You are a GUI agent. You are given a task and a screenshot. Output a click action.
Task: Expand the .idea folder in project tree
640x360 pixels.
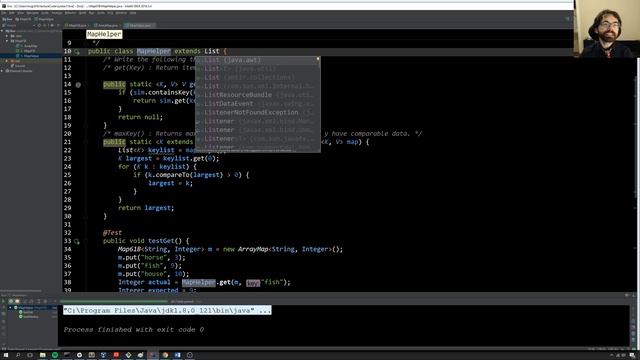tap(7, 36)
